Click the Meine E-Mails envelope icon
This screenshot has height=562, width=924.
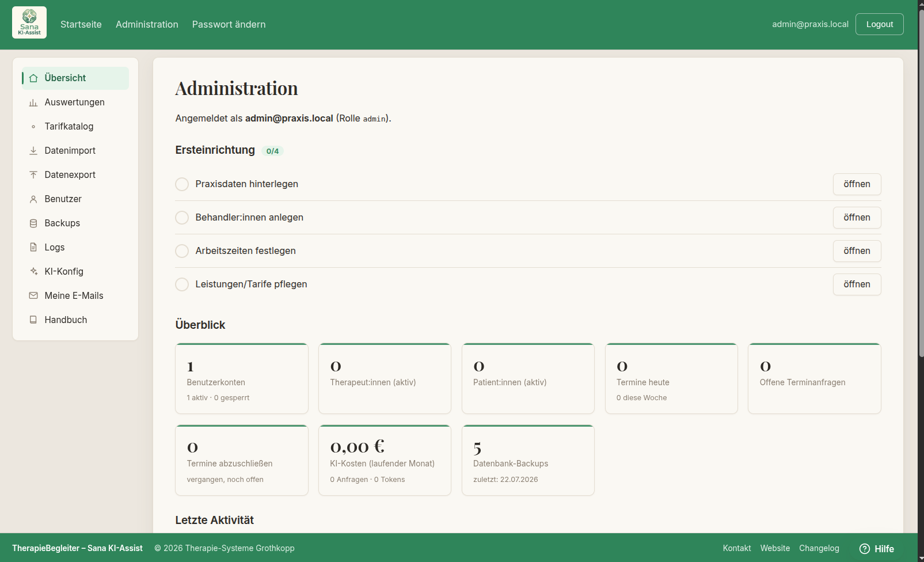point(33,296)
